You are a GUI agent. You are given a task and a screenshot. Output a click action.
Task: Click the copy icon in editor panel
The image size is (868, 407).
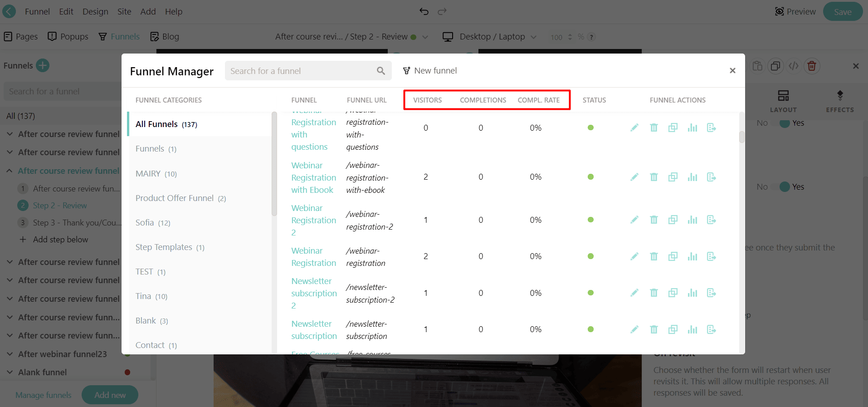775,66
